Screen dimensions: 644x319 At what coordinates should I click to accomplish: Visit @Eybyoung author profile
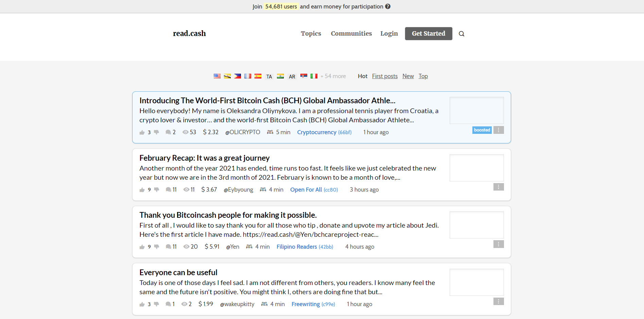[x=238, y=190]
